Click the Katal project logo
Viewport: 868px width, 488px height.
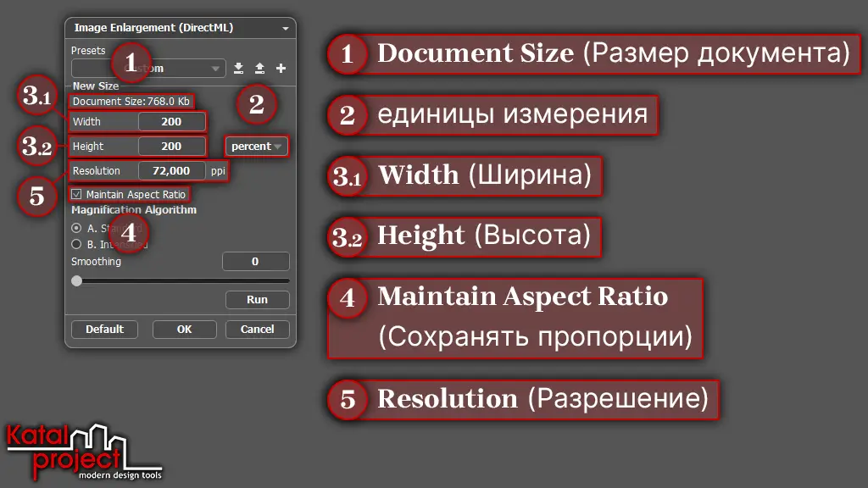coord(83,451)
